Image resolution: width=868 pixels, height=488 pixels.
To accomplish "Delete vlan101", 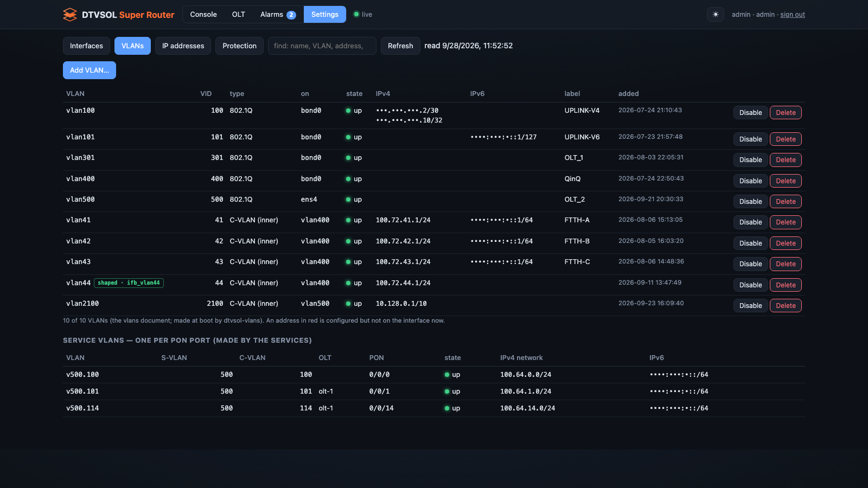I will (786, 139).
